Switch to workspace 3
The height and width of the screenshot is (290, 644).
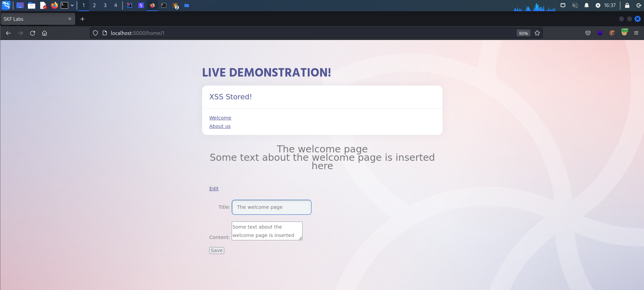coord(105,5)
